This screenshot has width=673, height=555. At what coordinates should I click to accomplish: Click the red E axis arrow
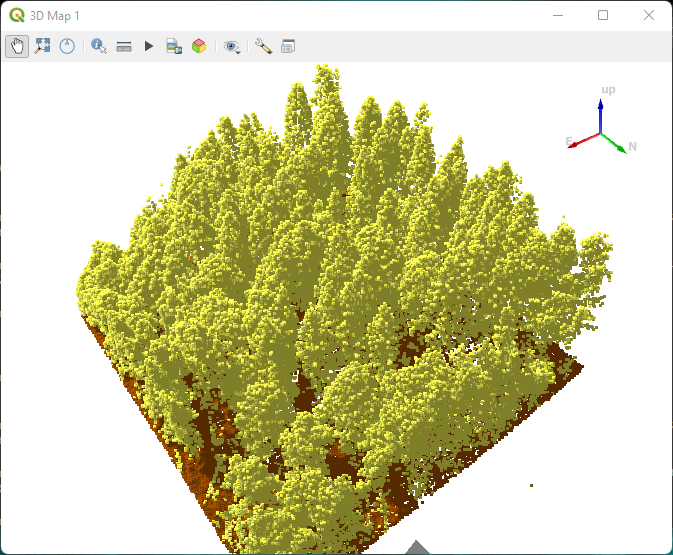582,142
